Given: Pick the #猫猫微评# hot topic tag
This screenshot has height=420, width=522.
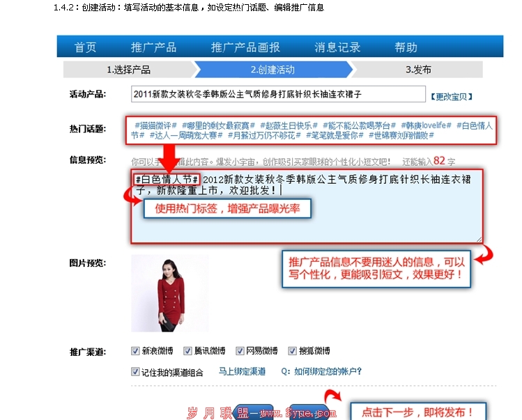Looking at the screenshot, I should (x=155, y=125).
